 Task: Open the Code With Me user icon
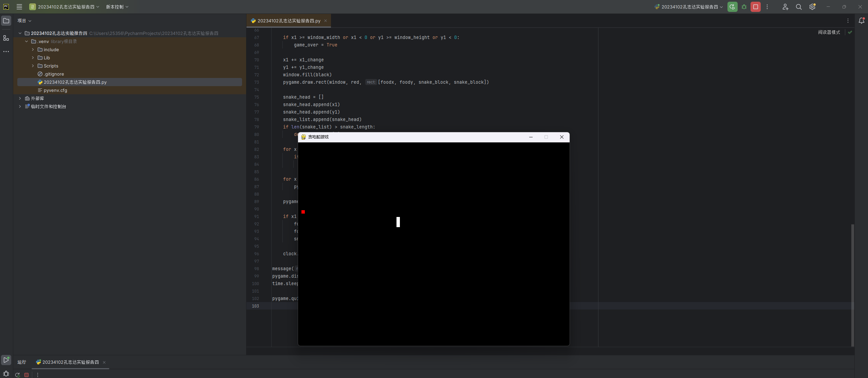click(785, 7)
